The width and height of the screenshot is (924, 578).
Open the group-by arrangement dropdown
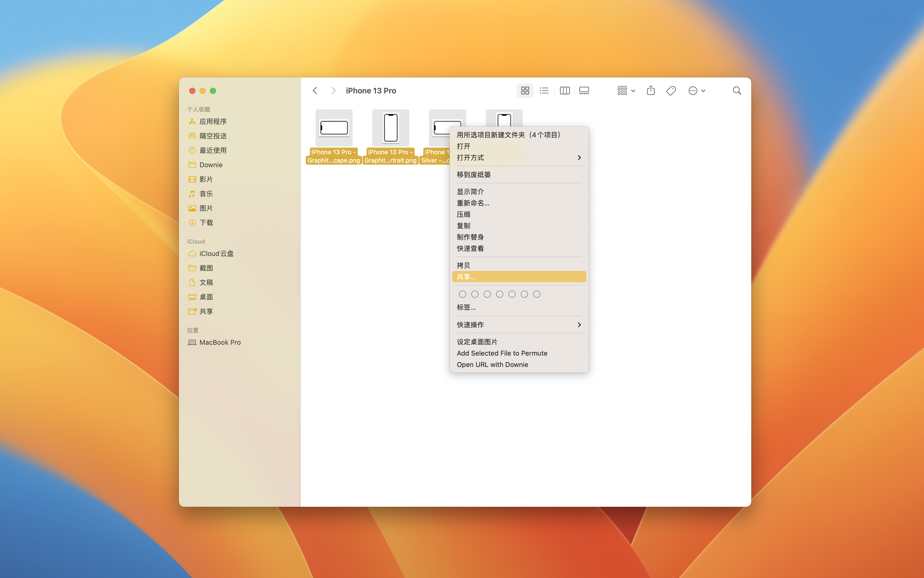click(x=626, y=91)
